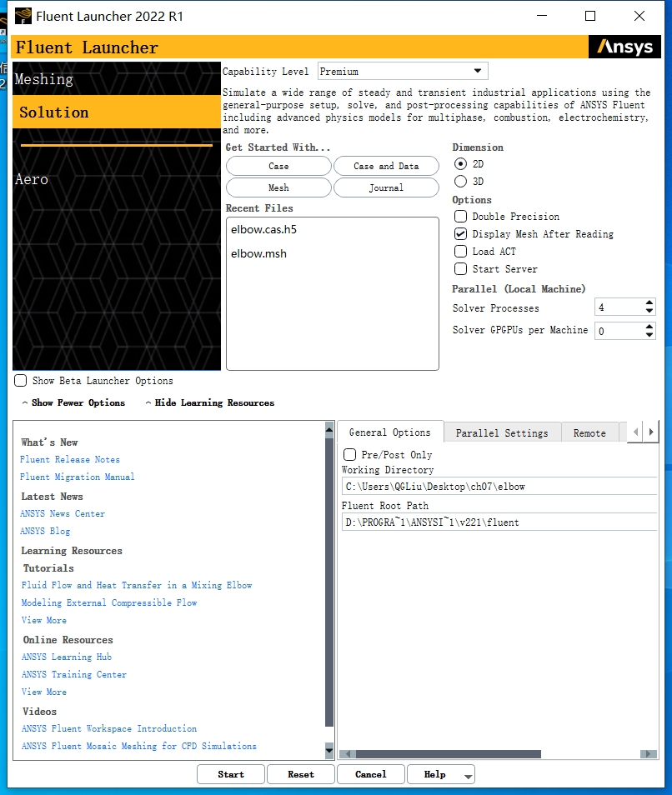Decrease Solver Processes with down arrow

coord(649,310)
